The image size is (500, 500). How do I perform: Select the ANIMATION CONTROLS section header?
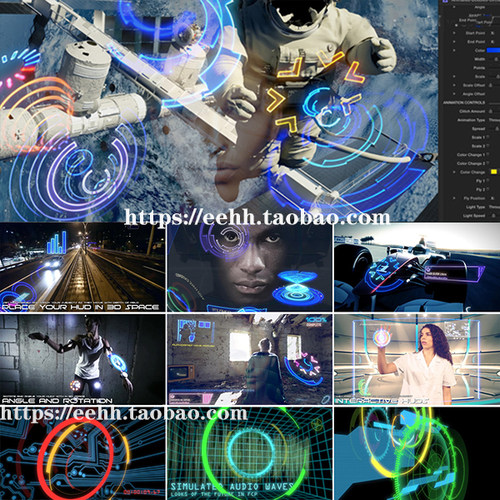[464, 102]
